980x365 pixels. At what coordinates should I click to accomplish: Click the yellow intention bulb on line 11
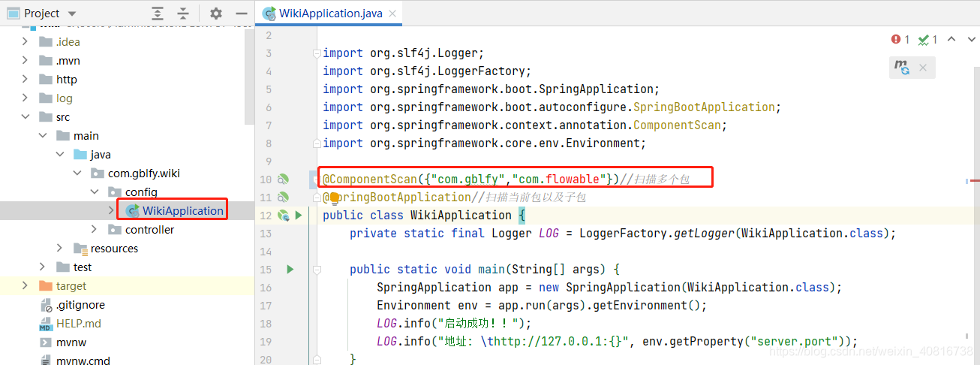coord(335,198)
